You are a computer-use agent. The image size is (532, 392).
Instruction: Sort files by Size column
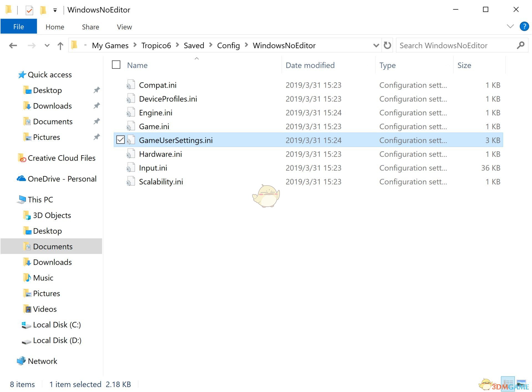coord(464,65)
